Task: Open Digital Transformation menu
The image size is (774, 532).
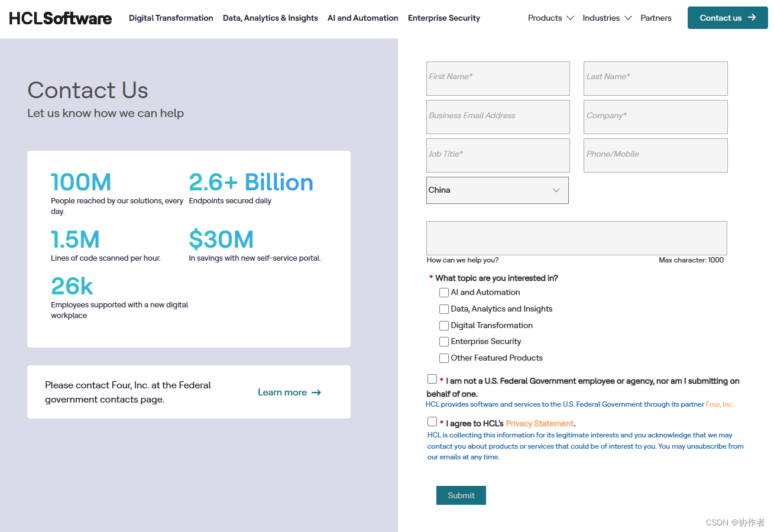Action: point(171,18)
